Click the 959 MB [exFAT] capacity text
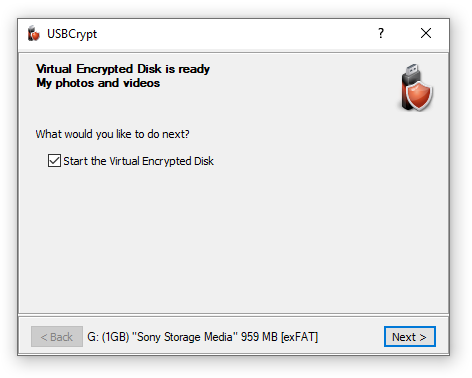 pos(279,337)
